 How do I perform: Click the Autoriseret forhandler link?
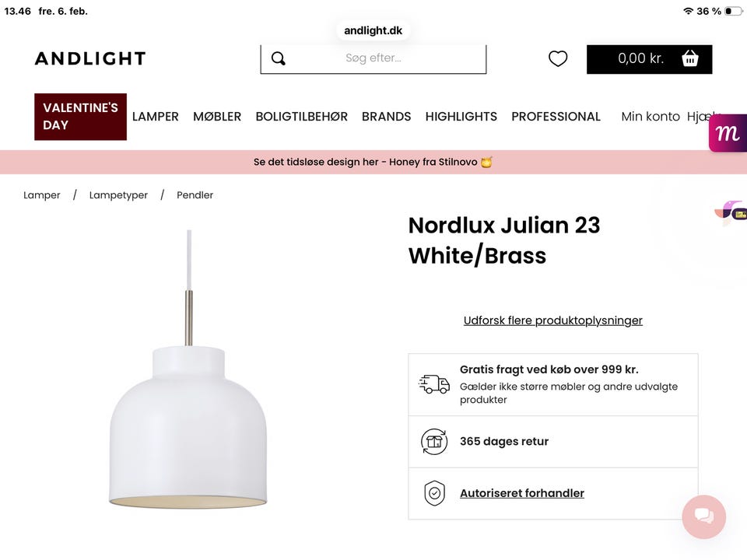tap(522, 493)
